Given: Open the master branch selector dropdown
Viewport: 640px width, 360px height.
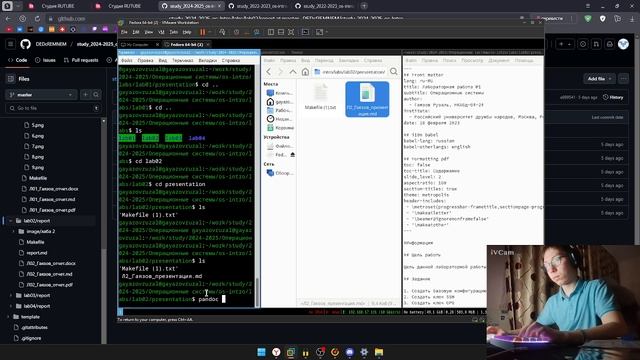Looking at the screenshot, I should [x=41, y=95].
